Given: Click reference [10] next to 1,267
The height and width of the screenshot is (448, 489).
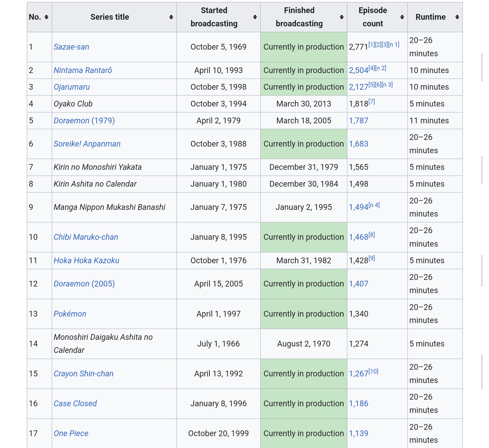Looking at the screenshot, I should coord(373,371).
